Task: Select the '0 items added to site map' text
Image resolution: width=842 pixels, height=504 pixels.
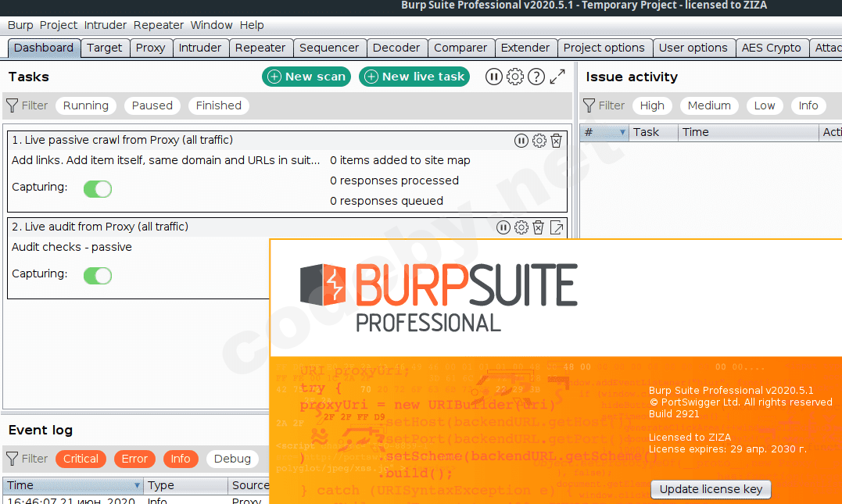Action: click(400, 160)
